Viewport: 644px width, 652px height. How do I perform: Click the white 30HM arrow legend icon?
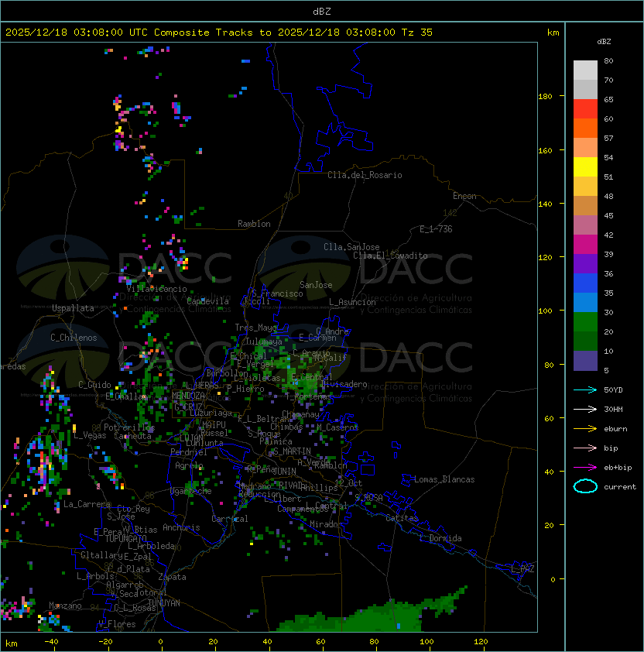pos(585,409)
